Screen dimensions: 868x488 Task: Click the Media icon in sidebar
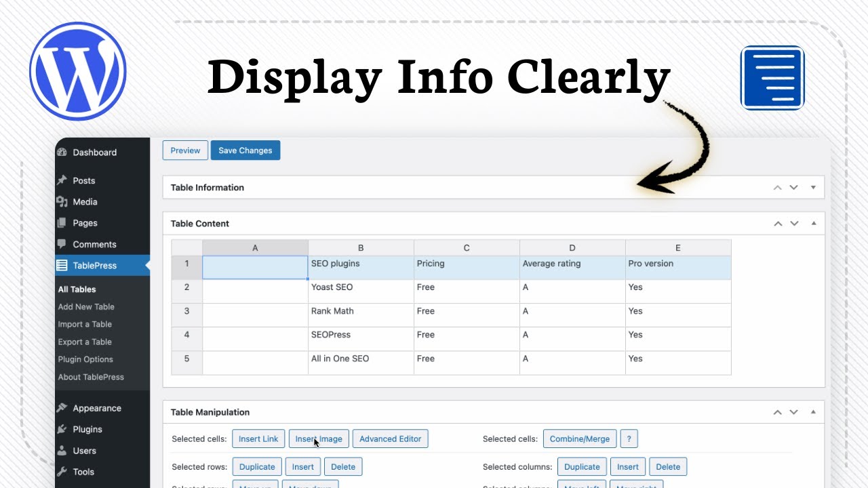pyautogui.click(x=62, y=201)
